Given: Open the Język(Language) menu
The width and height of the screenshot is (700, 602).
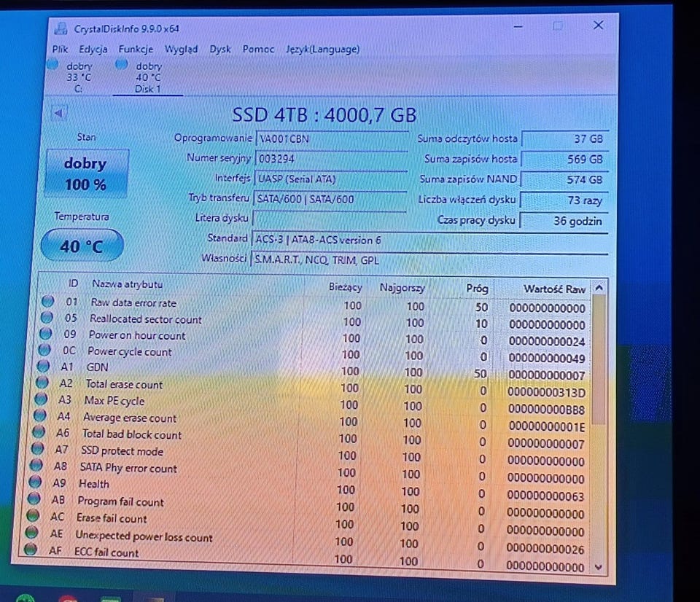Looking at the screenshot, I should [x=323, y=49].
